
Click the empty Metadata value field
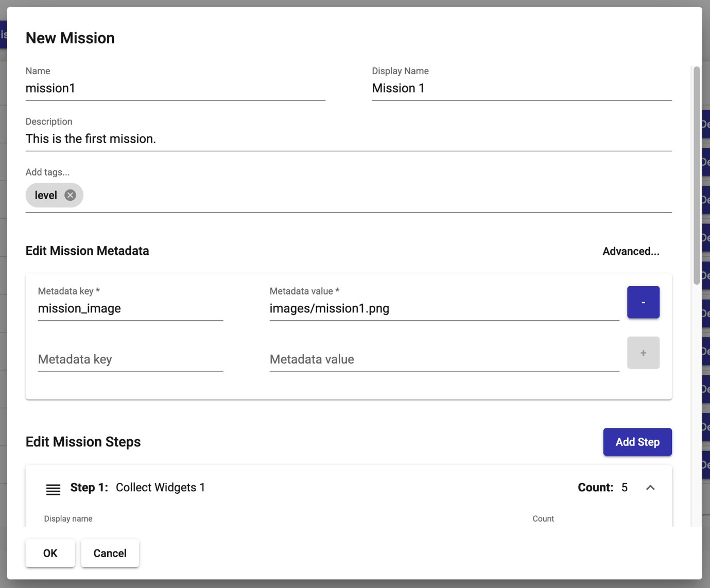point(444,359)
